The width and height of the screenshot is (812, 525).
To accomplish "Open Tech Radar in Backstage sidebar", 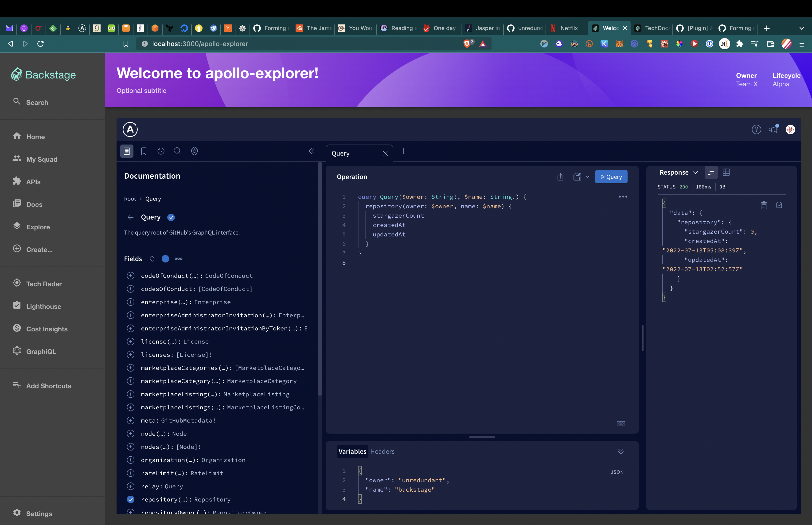I will [44, 284].
